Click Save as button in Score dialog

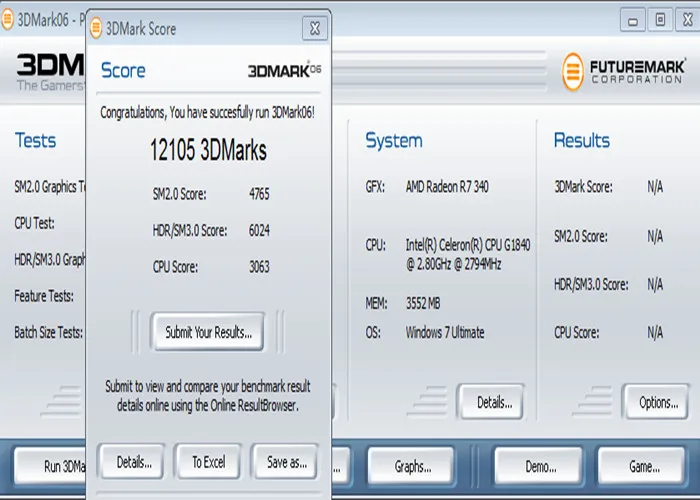(x=286, y=462)
